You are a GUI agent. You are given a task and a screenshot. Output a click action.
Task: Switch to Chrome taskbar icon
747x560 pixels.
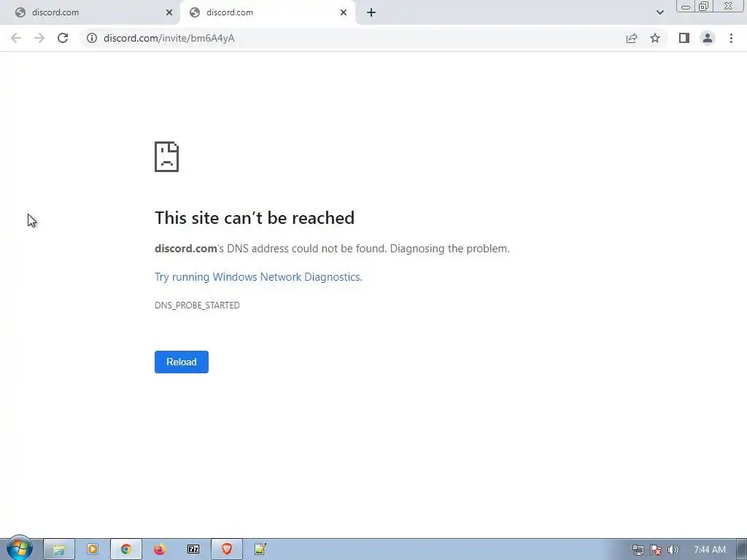pyautogui.click(x=125, y=550)
